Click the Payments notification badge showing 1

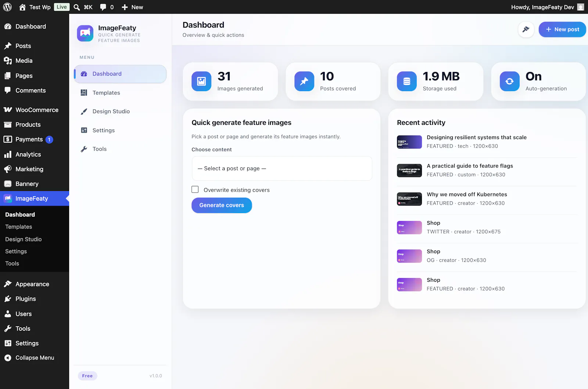tap(49, 140)
